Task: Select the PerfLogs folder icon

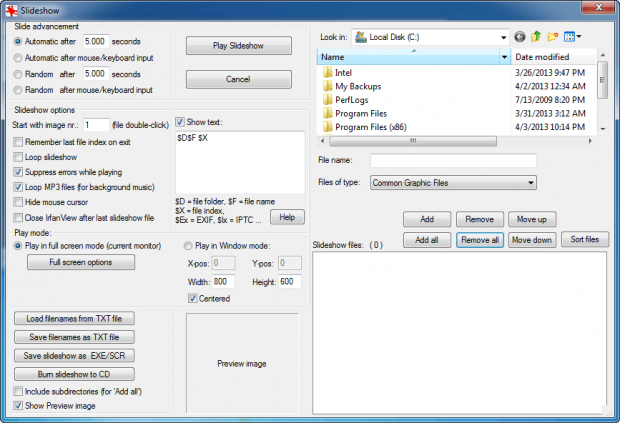Action: click(327, 100)
